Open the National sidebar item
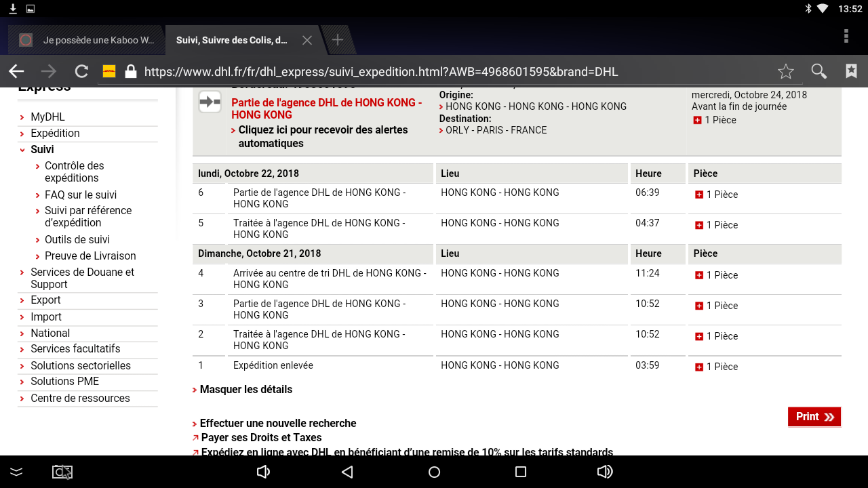Image resolution: width=868 pixels, height=488 pixels. [50, 333]
